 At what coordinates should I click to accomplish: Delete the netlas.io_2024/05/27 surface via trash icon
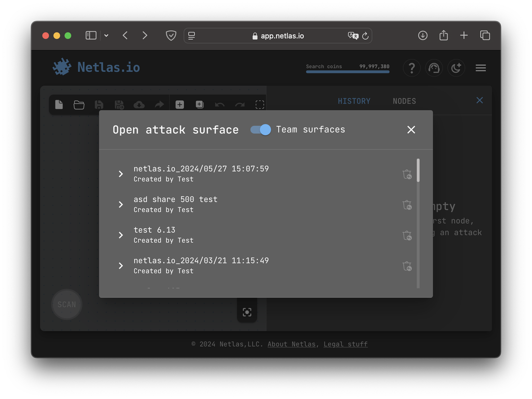[407, 174]
